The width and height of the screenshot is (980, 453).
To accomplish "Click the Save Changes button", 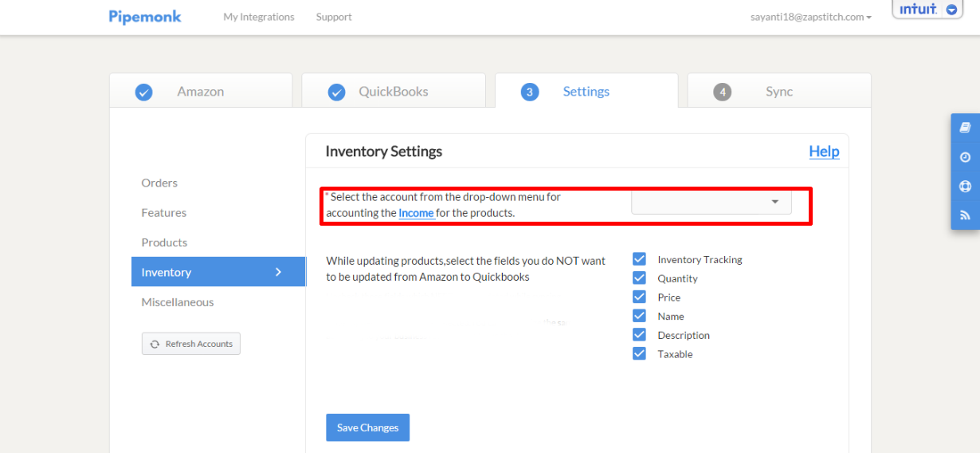I will (367, 427).
